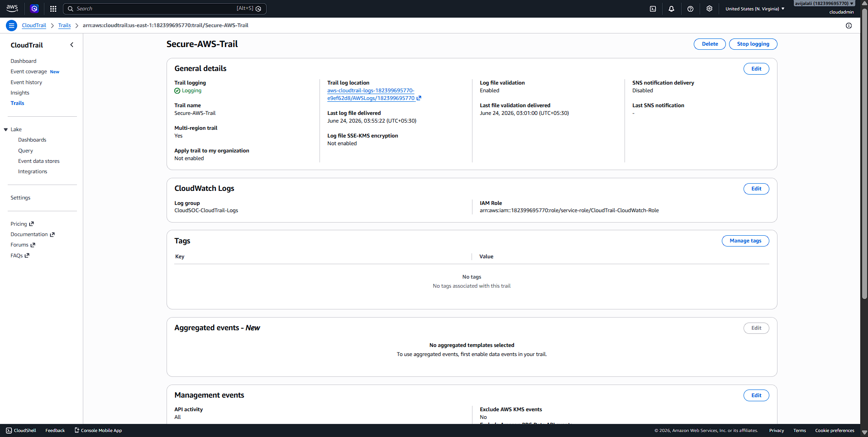Click the Trails breadcrumb link
The height and width of the screenshot is (437, 868).
point(64,25)
